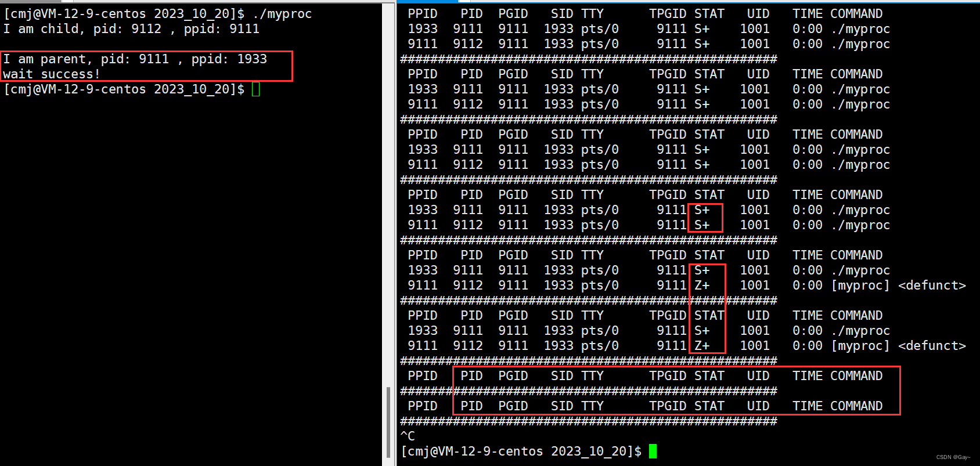Click the left terminal prompt below "wait success!"
Viewport: 980px width, 466px height.
pyautogui.click(x=124, y=89)
